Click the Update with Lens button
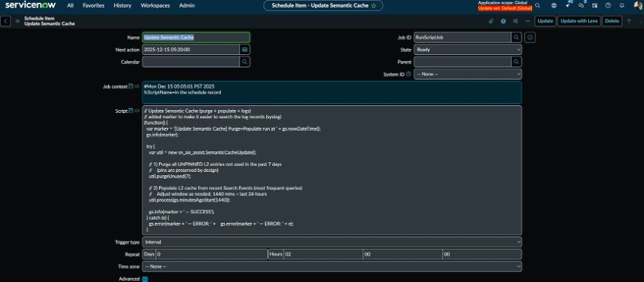Image resolution: width=644 pixels, height=282 pixels. coord(579,21)
